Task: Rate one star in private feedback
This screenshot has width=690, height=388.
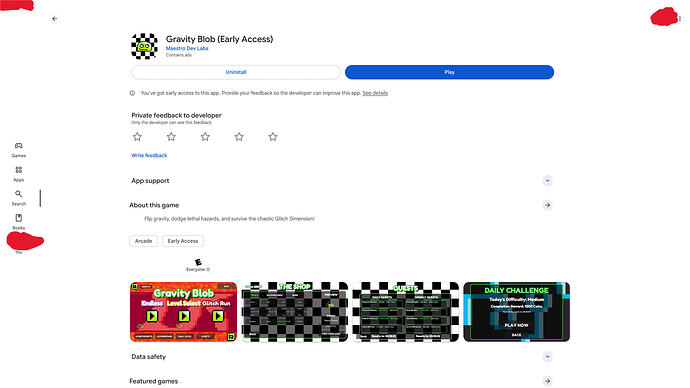Action: point(137,137)
